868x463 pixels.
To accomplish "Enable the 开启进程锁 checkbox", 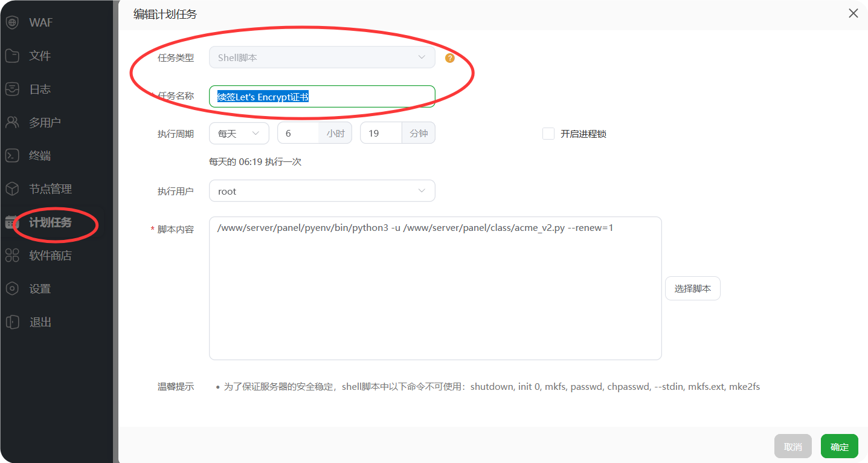I will pyautogui.click(x=548, y=134).
